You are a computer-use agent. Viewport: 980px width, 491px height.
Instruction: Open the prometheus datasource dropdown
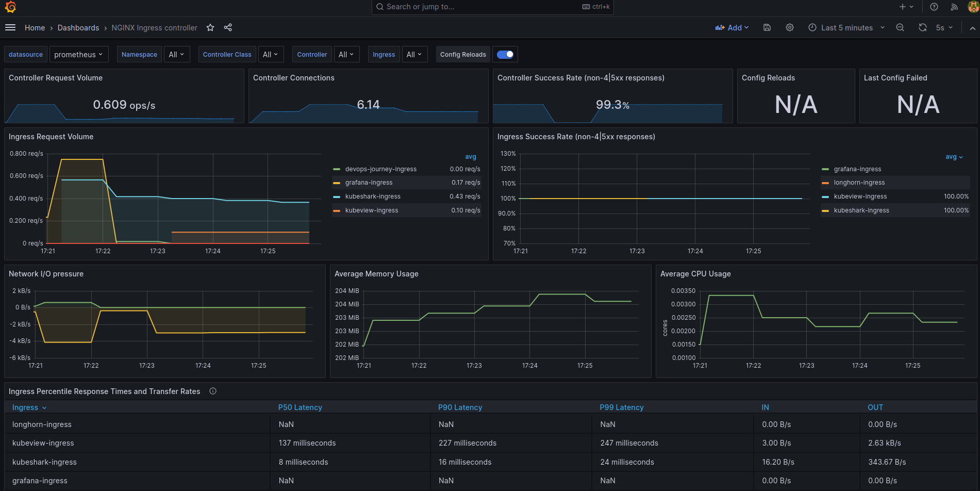[x=79, y=54]
